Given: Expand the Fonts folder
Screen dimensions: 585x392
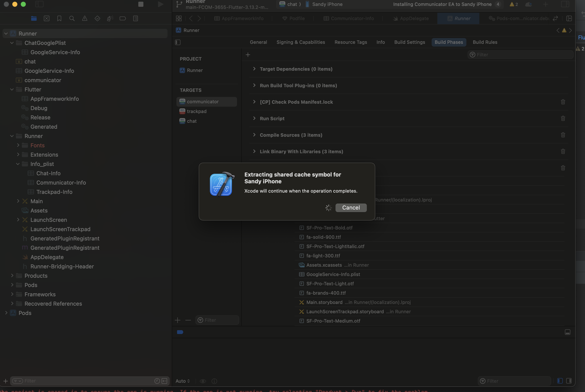Looking at the screenshot, I should pos(18,145).
